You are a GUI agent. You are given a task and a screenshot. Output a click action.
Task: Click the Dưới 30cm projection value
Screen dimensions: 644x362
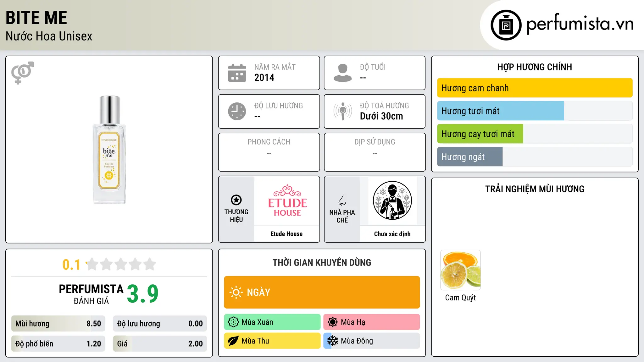click(x=381, y=116)
